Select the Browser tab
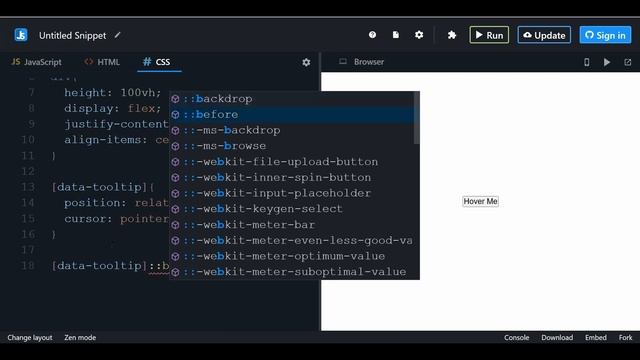The width and height of the screenshot is (640, 360). [362, 62]
